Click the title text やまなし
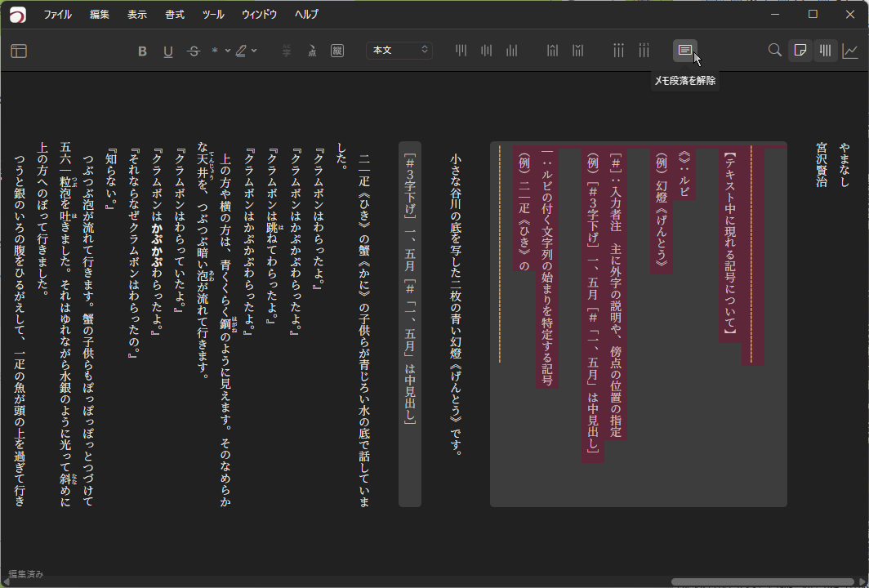This screenshot has width=869, height=588. click(844, 165)
